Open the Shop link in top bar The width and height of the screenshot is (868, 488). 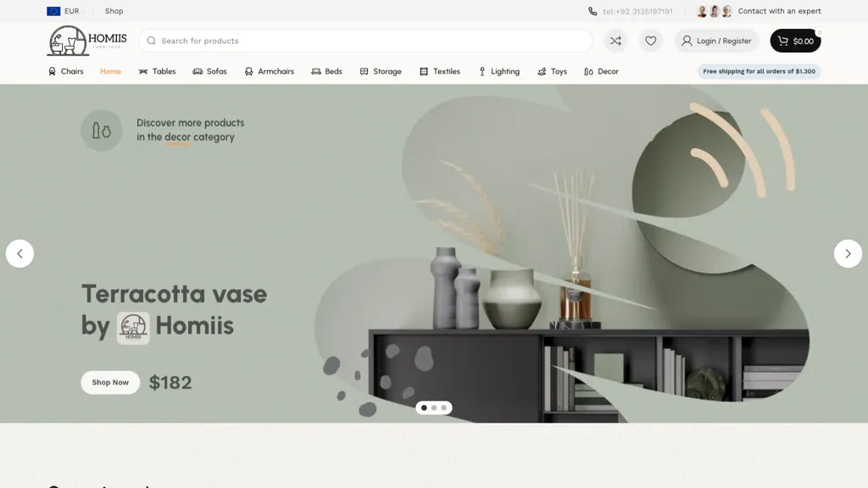point(114,11)
